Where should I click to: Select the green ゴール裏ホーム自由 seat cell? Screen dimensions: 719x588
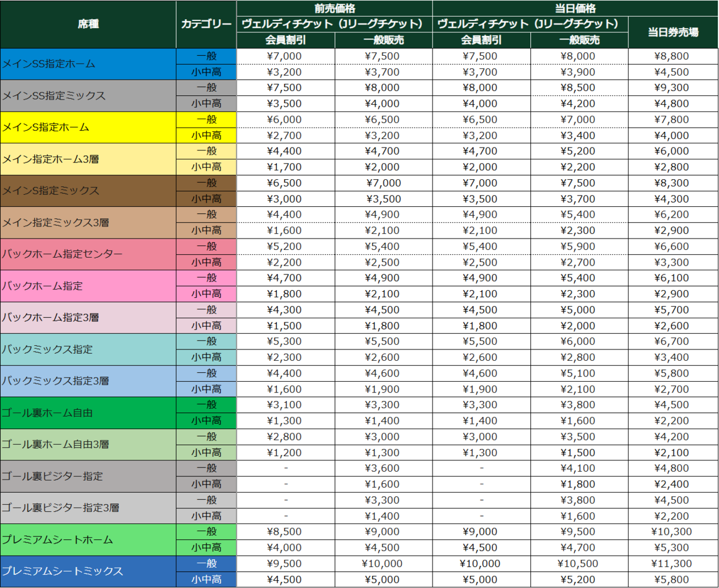click(x=88, y=412)
